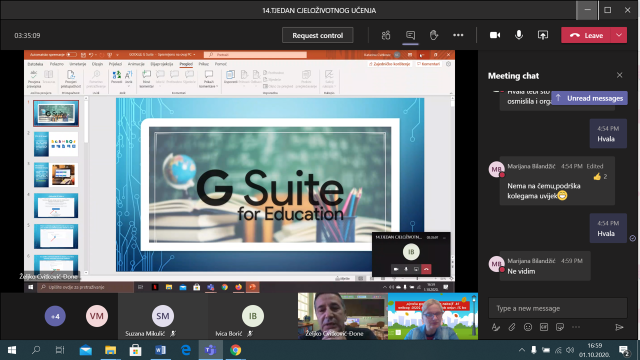Screen dimensions: 640x360
Task: Select Ivica Borić participant tile
Action: pos(253,316)
